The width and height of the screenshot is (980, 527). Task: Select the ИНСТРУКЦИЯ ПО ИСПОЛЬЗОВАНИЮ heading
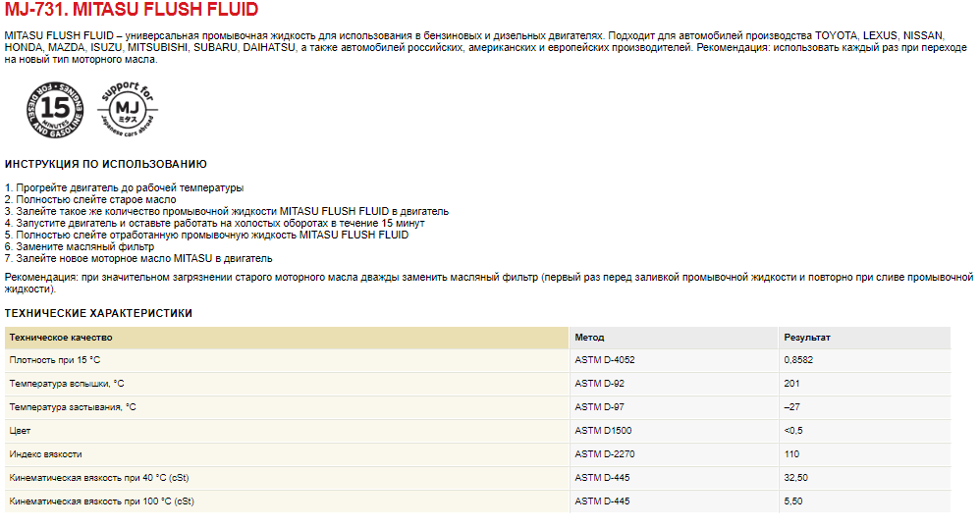click(x=106, y=164)
